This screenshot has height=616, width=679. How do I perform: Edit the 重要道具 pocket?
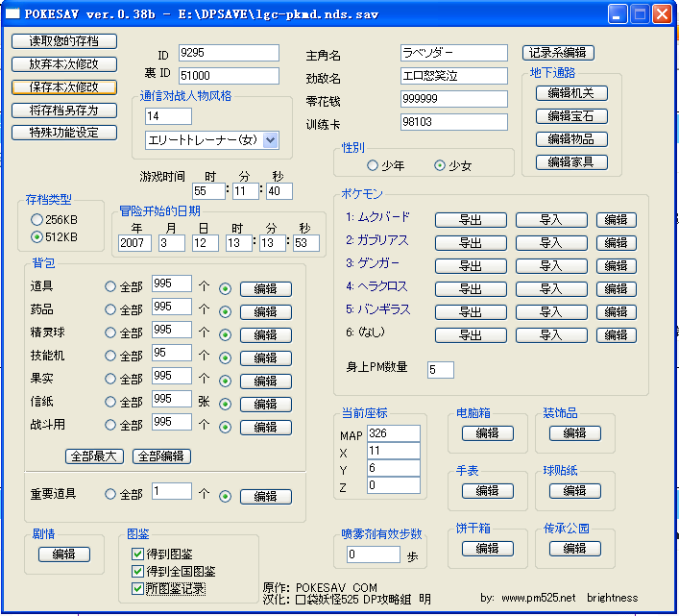(266, 497)
